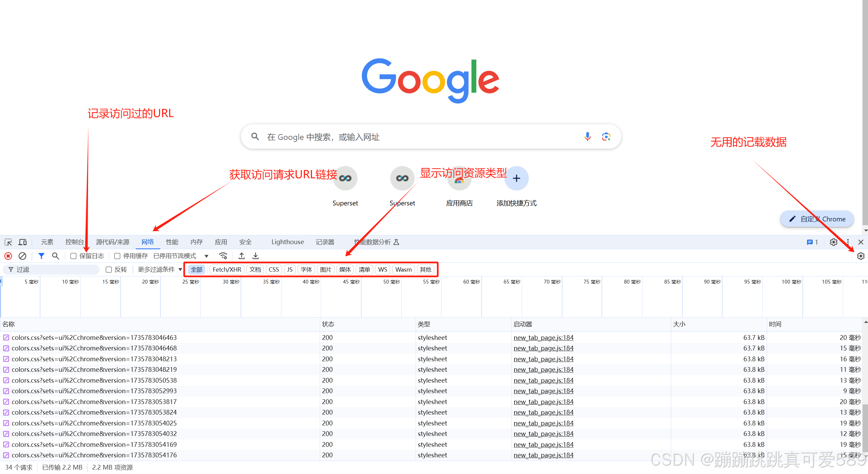Open network conditions wifi icon

pos(223,256)
